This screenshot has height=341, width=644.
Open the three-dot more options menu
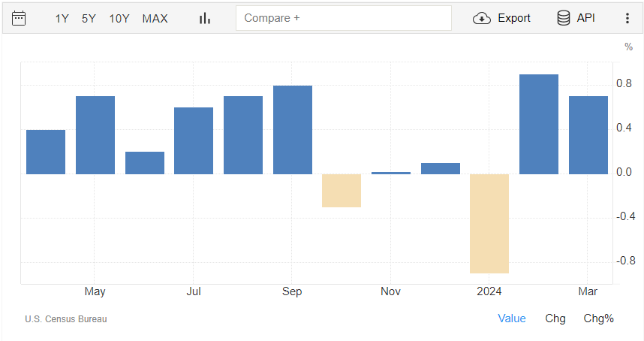coord(627,18)
